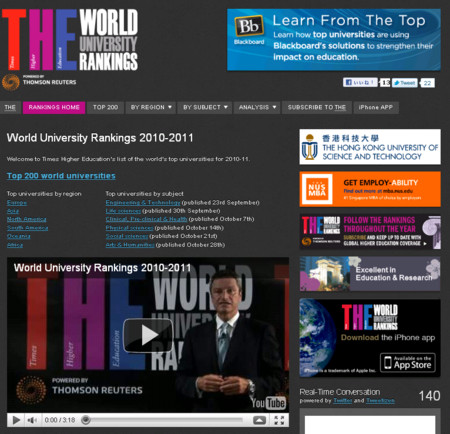The image size is (450, 434).
Task: Click the Download the iPhone app banner
Action: pos(370,338)
